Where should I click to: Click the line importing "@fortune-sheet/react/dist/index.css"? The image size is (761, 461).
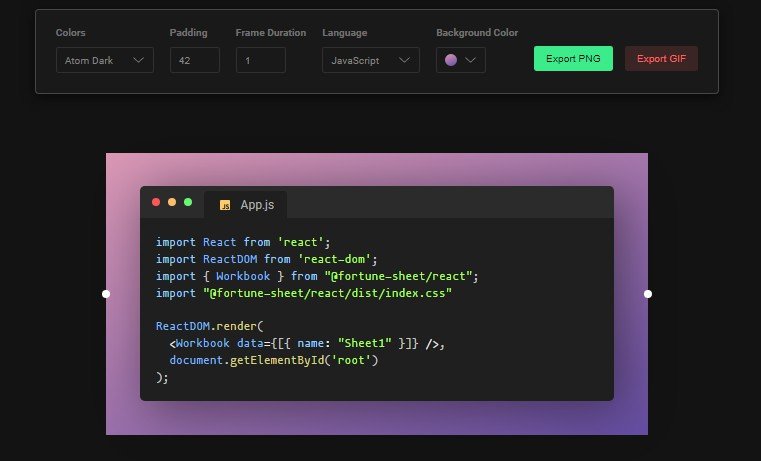pyautogui.click(x=304, y=293)
